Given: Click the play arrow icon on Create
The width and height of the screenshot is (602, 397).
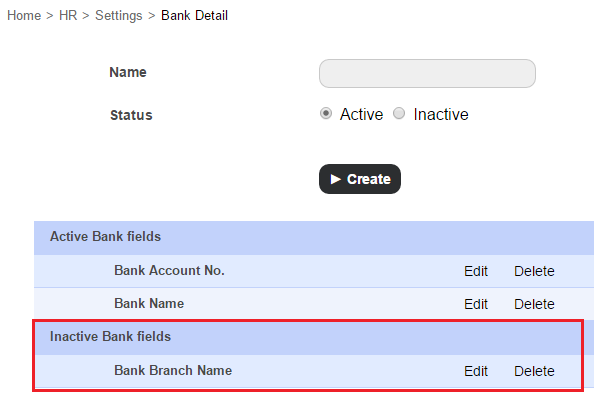Looking at the screenshot, I should click(x=336, y=179).
